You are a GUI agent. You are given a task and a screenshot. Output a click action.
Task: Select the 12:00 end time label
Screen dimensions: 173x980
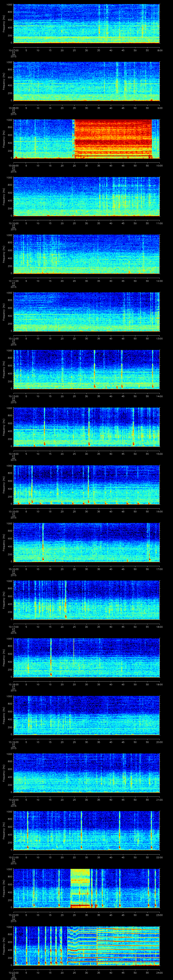(x=159, y=281)
